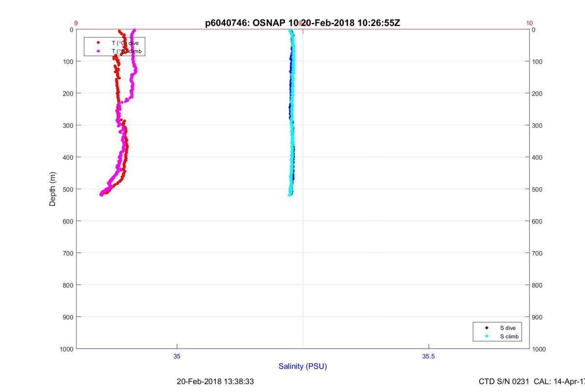Click the timestamp 20-Feb-2018 13:38:33
This screenshot has width=585, height=392.
point(215,381)
